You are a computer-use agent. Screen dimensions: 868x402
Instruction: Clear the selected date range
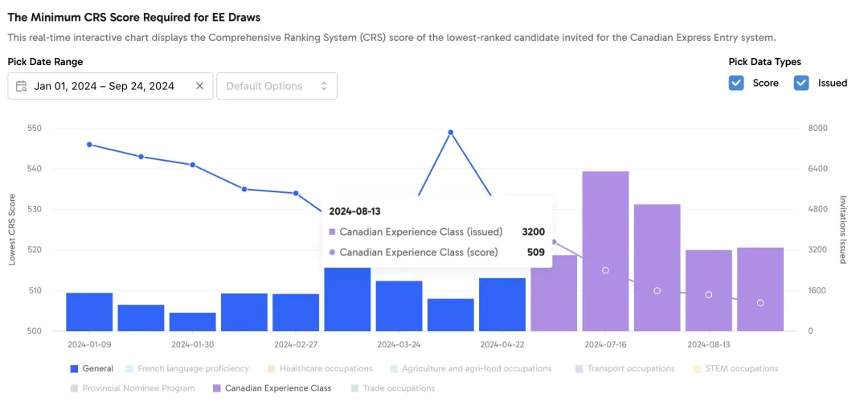pyautogui.click(x=200, y=86)
